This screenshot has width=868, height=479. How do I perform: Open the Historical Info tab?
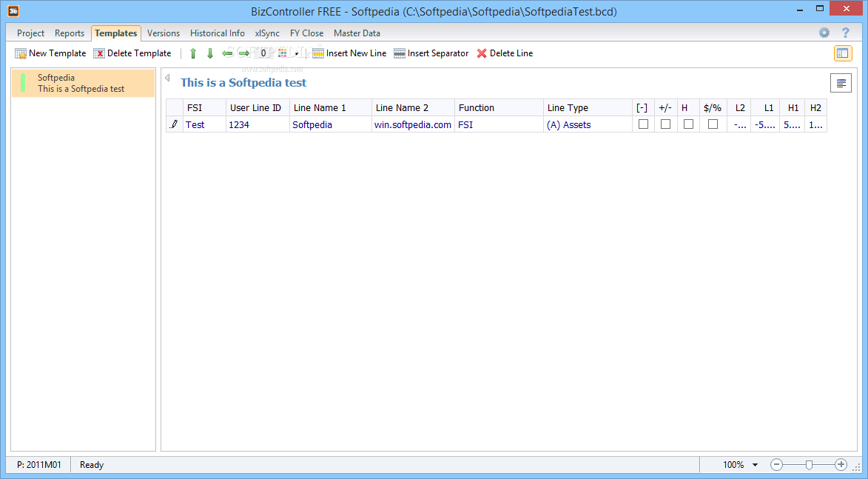[x=218, y=33]
